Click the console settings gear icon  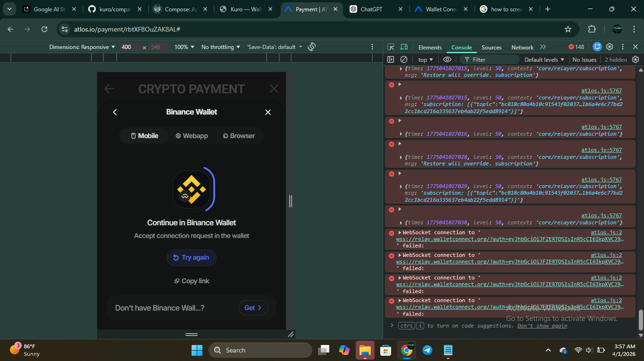636,59
